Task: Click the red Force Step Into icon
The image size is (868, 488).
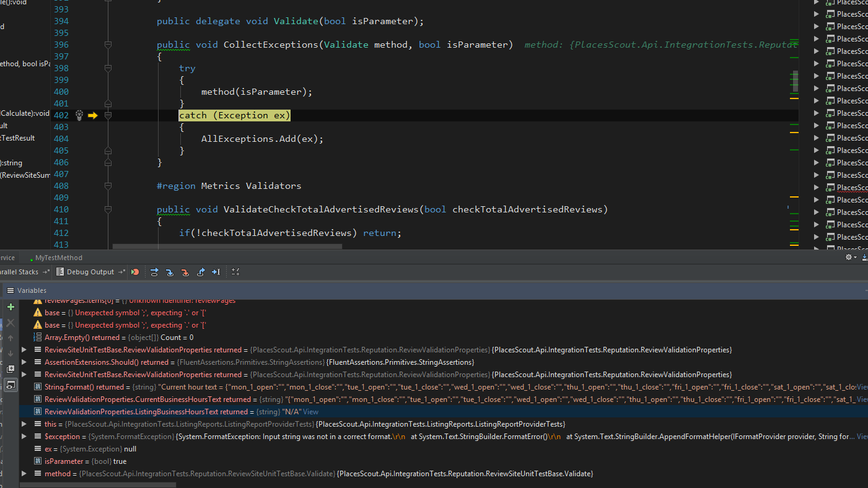Action: tap(185, 271)
